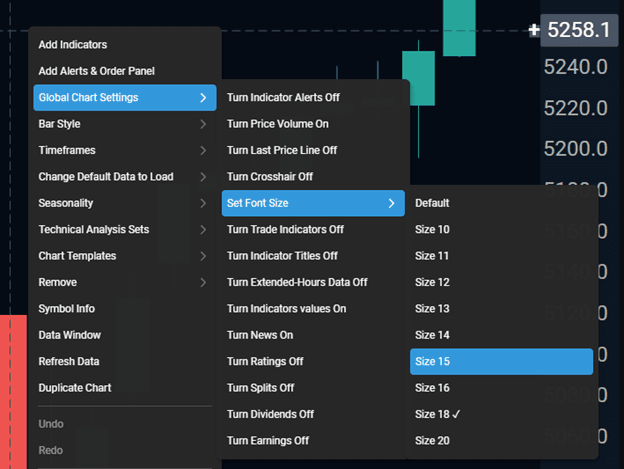Image resolution: width=624 pixels, height=469 pixels.
Task: Choose font Size 15
Action: pos(501,362)
